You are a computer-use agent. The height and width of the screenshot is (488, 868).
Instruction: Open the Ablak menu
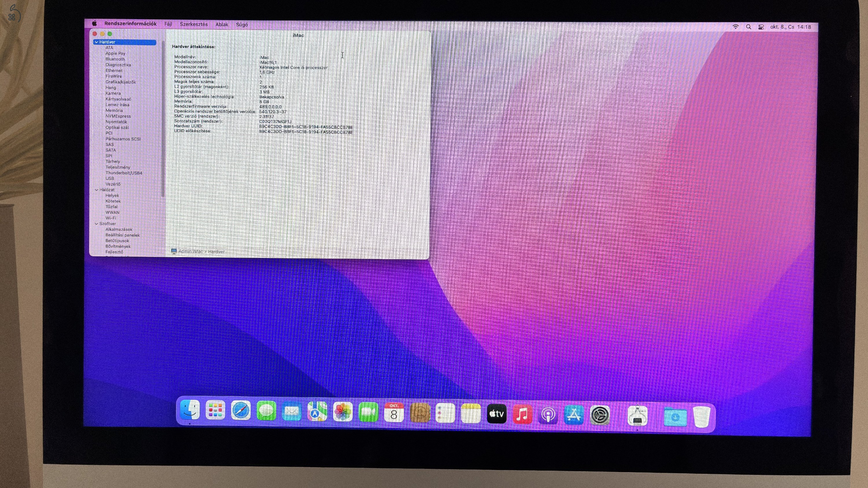222,25
